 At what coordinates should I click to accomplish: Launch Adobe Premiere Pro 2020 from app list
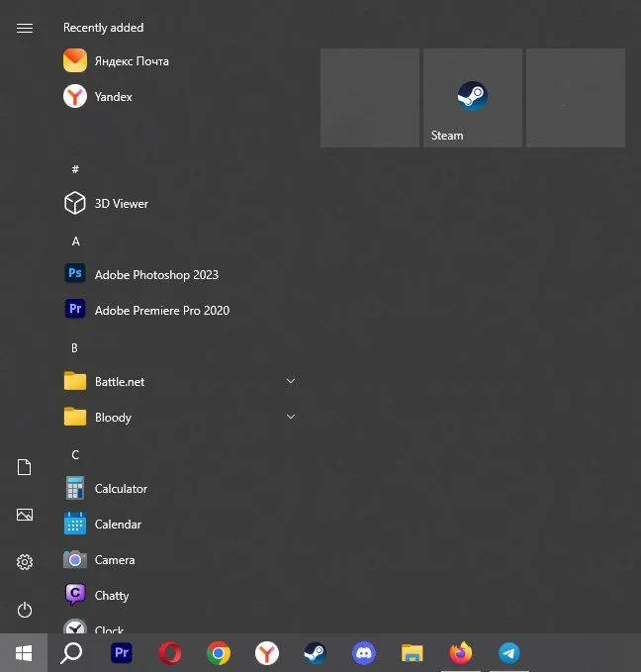point(147,310)
